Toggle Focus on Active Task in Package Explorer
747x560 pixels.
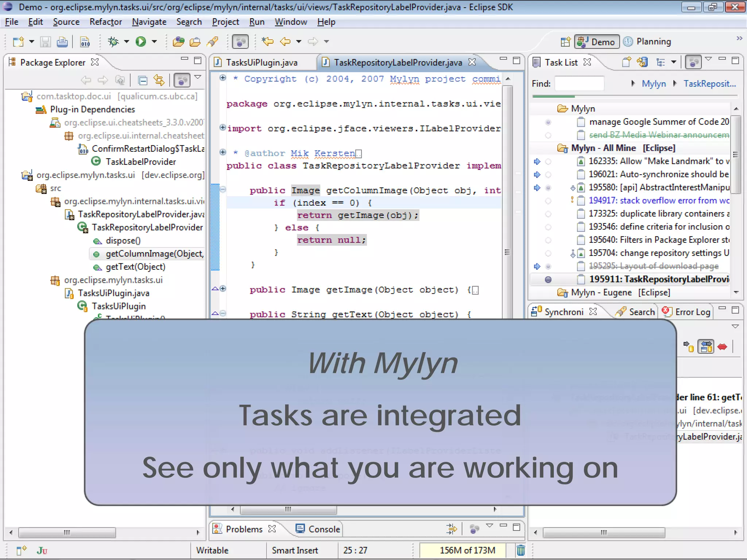[x=182, y=80]
